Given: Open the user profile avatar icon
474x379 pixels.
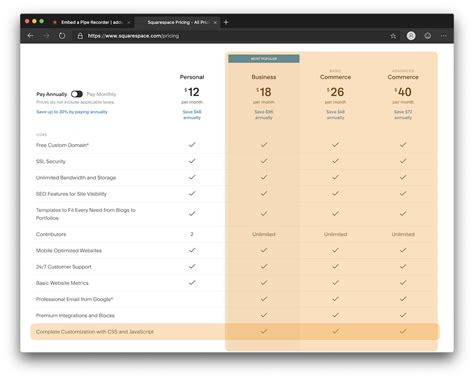Looking at the screenshot, I should coord(411,36).
